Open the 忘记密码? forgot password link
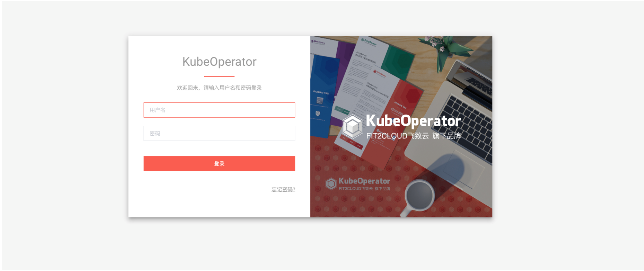 [x=283, y=189]
